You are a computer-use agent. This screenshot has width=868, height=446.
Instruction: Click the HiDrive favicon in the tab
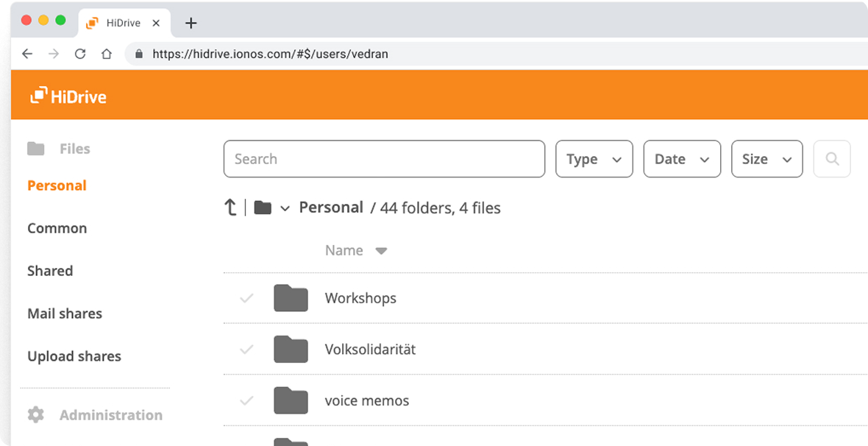[x=93, y=23]
